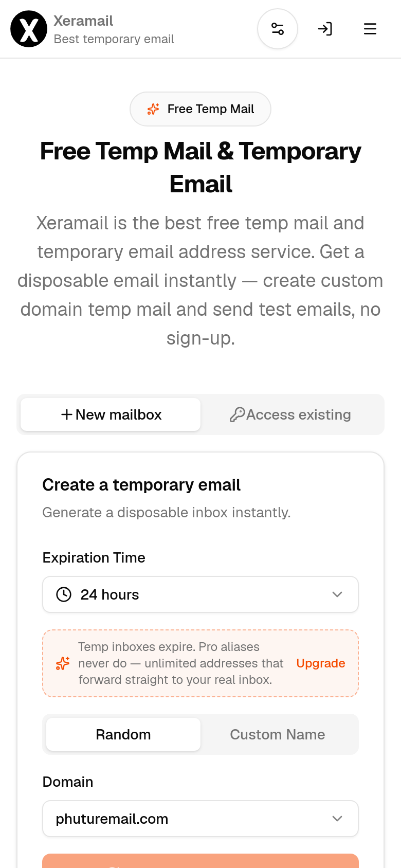Click the sparkle icon in Free Temp Mail badge

pyautogui.click(x=153, y=109)
